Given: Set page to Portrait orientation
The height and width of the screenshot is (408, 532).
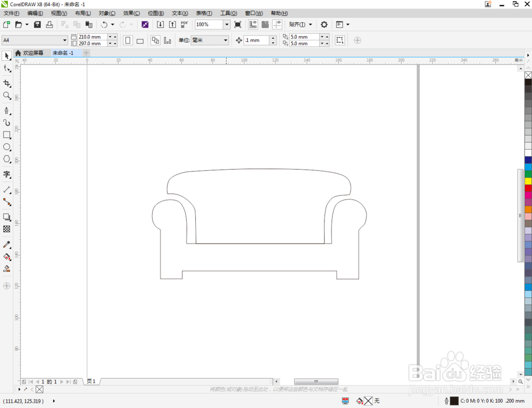Looking at the screenshot, I should click(x=128, y=40).
